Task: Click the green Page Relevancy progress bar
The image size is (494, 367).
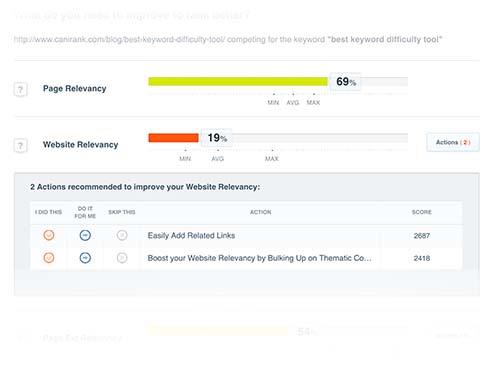Action: pos(238,81)
